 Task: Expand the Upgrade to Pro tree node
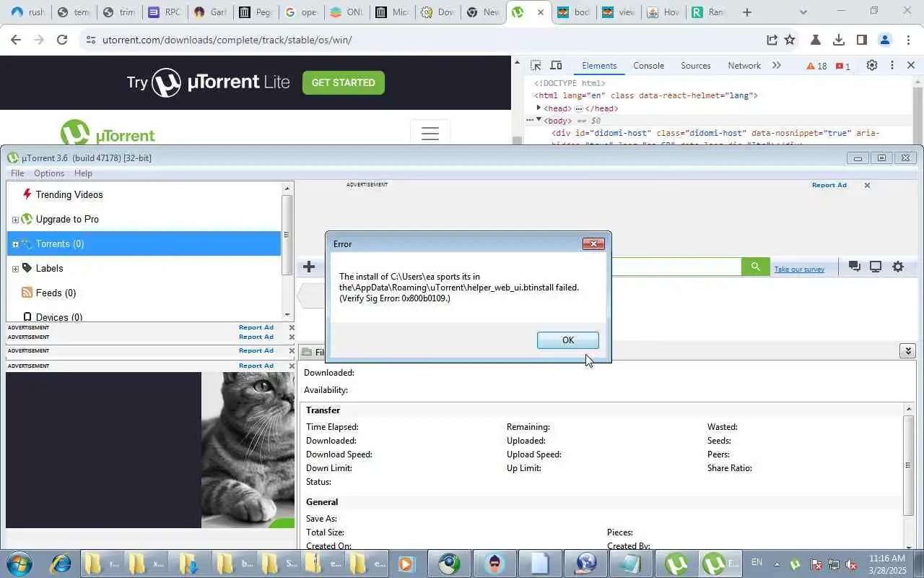pyautogui.click(x=15, y=220)
